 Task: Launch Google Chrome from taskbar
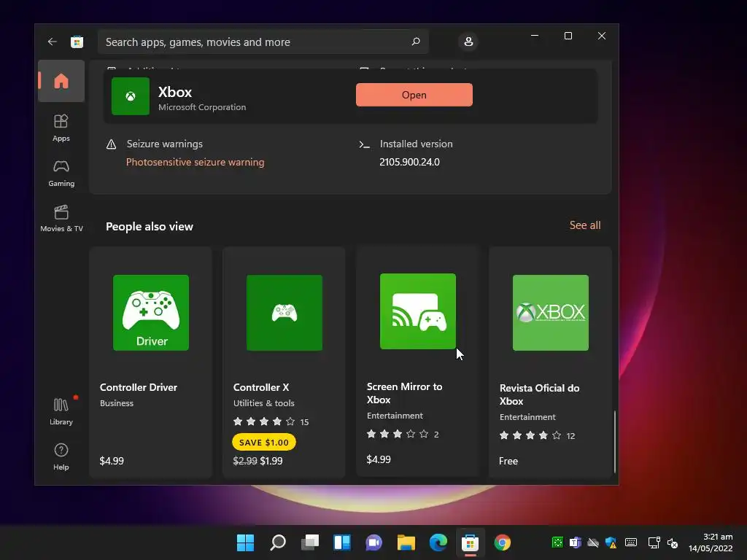(502, 542)
